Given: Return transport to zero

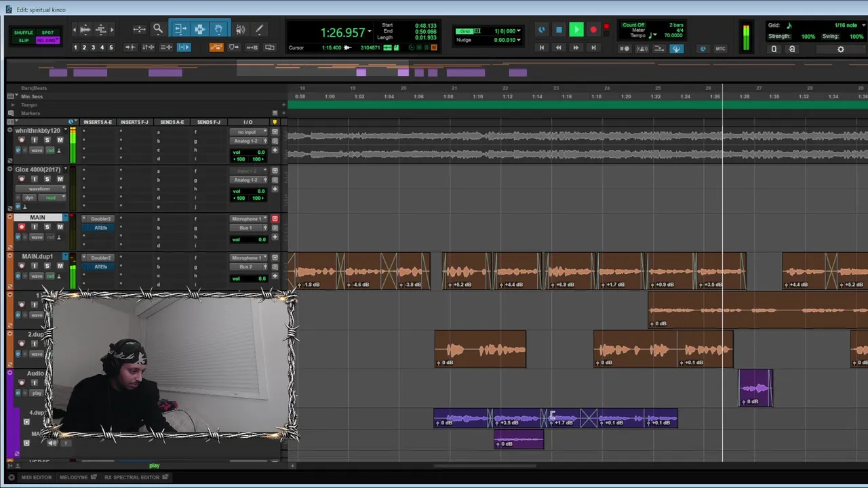Looking at the screenshot, I should click(541, 48).
